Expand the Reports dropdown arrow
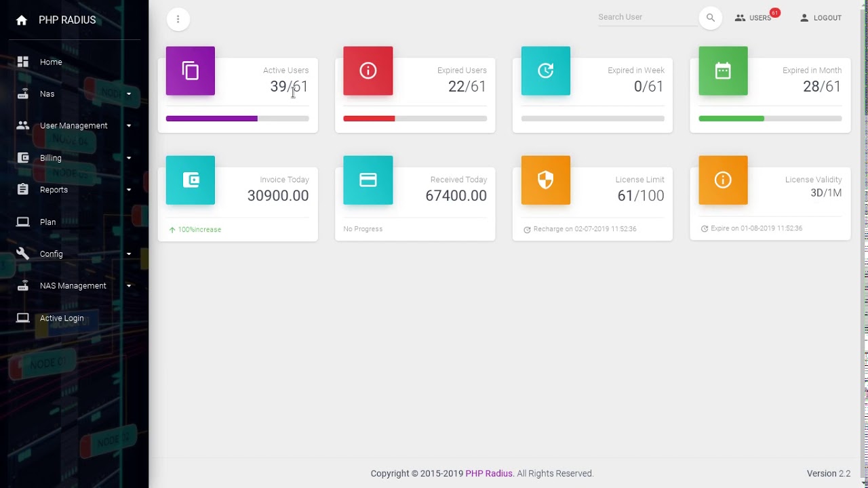The height and width of the screenshot is (488, 868). (x=129, y=190)
